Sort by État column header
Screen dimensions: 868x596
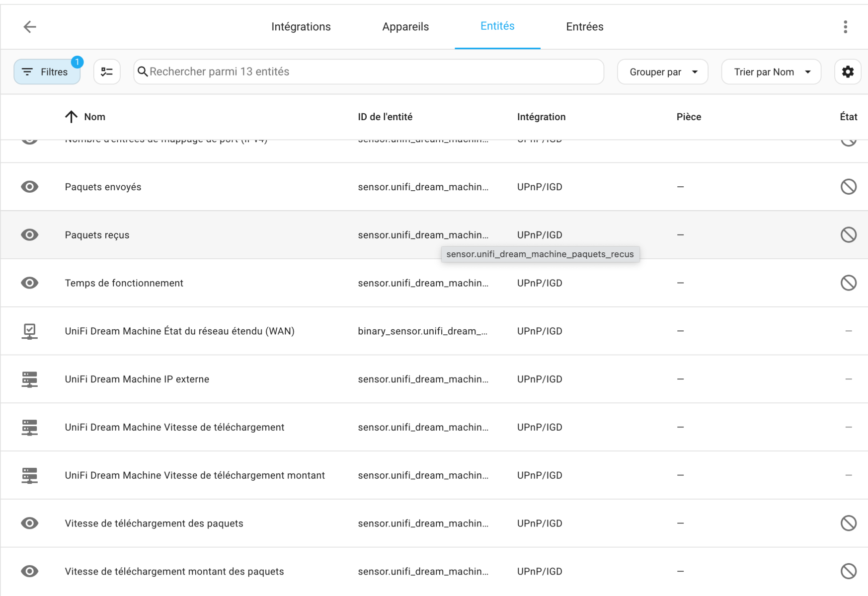point(849,117)
